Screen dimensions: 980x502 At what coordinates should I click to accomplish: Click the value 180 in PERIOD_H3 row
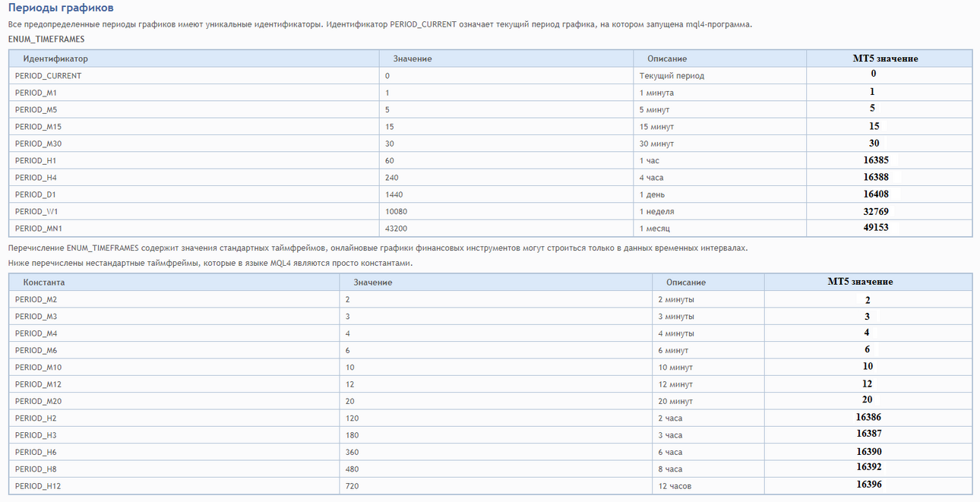pos(352,435)
